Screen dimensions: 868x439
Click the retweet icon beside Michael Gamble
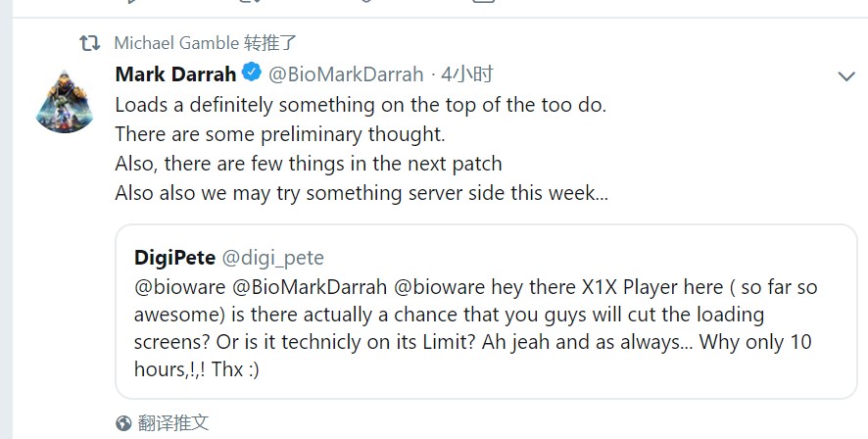[89, 43]
